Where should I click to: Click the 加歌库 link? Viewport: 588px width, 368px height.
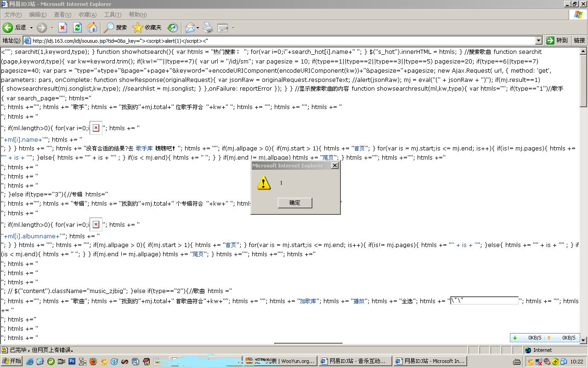(309, 301)
